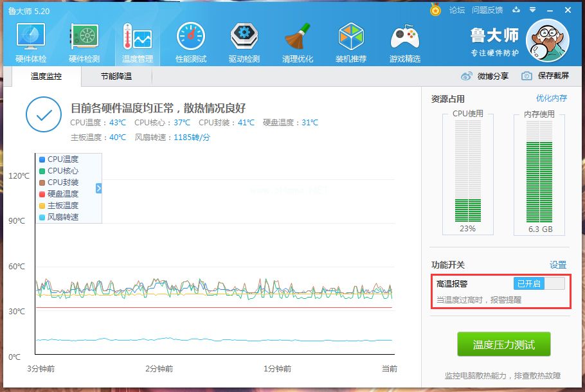585x392 pixels.
Task: Select the 温度监控 tab
Action: (x=46, y=76)
